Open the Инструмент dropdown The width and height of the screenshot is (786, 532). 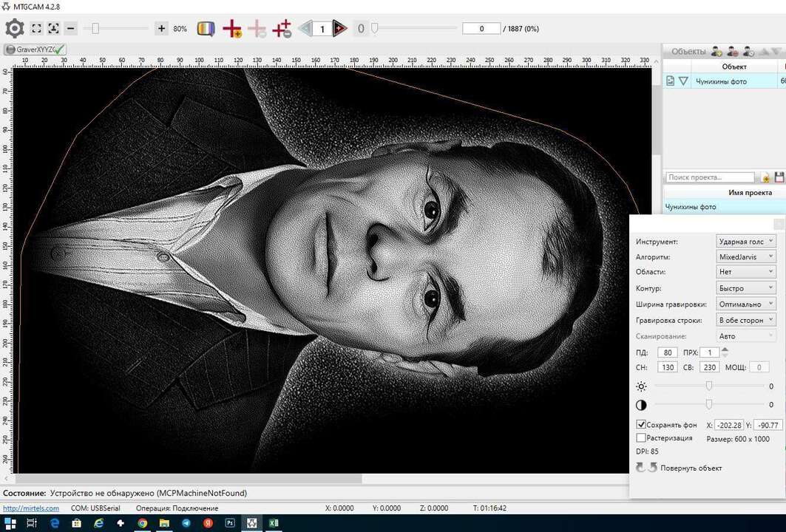tap(746, 241)
